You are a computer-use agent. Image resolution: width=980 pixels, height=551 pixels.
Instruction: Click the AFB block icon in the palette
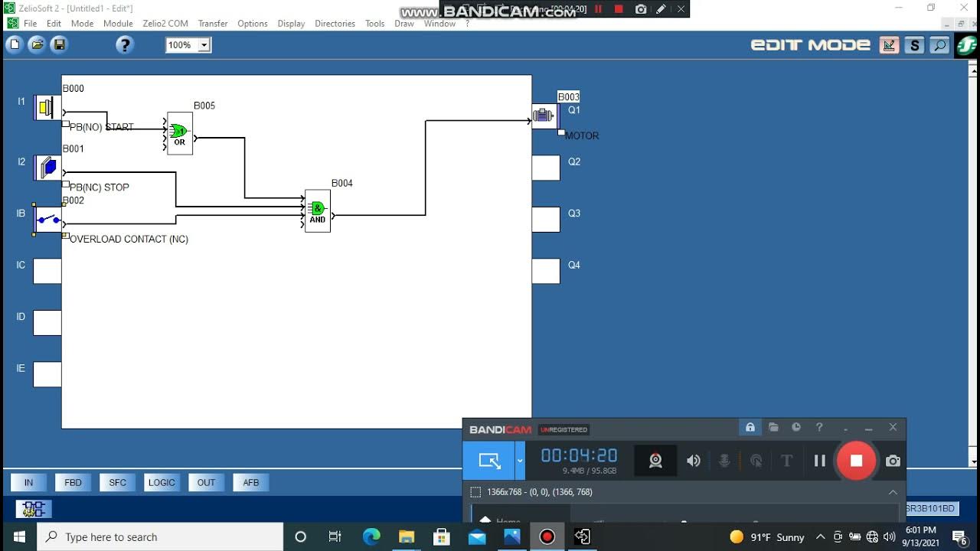click(x=34, y=509)
